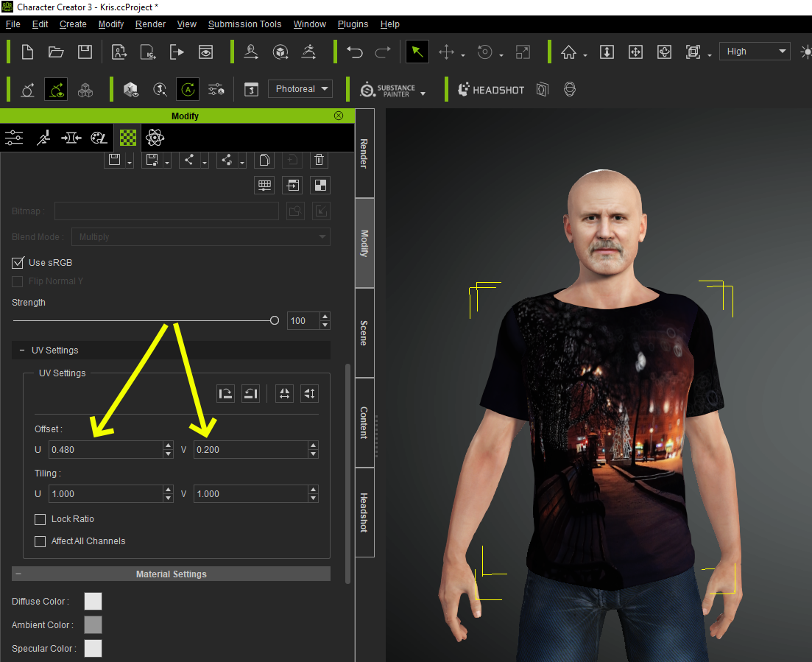The height and width of the screenshot is (662, 812).
Task: Check the Affect All Channels box
Action: (x=40, y=541)
